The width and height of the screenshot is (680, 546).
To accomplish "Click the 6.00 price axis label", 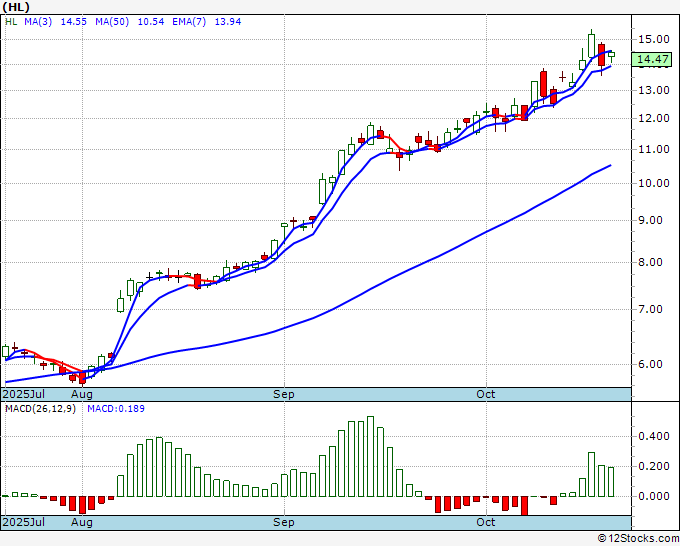I will (651, 364).
